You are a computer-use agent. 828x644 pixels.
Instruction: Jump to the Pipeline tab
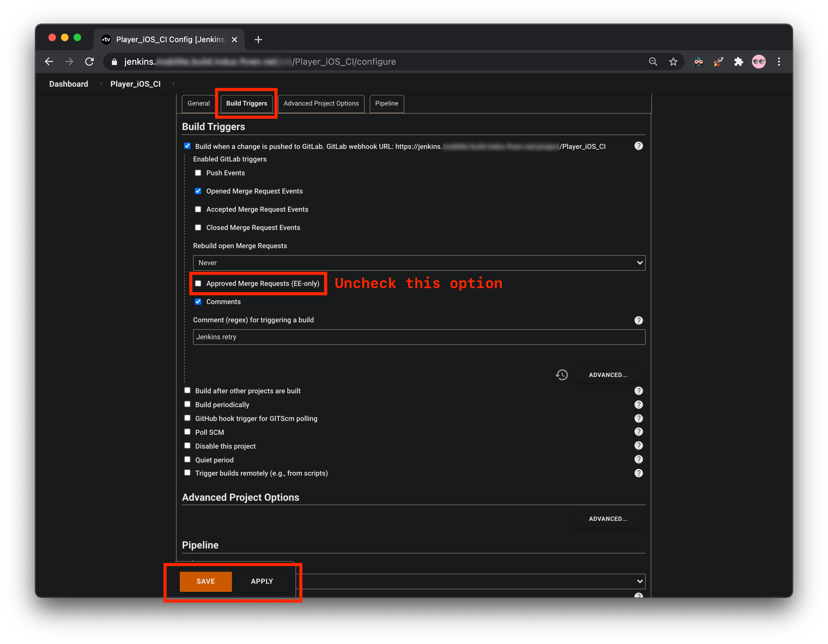pyautogui.click(x=386, y=103)
